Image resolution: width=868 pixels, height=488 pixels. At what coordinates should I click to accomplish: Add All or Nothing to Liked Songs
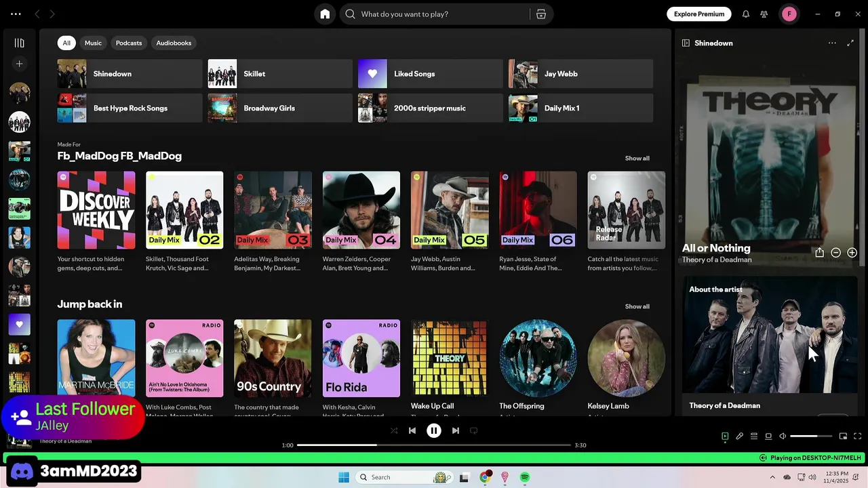852,253
